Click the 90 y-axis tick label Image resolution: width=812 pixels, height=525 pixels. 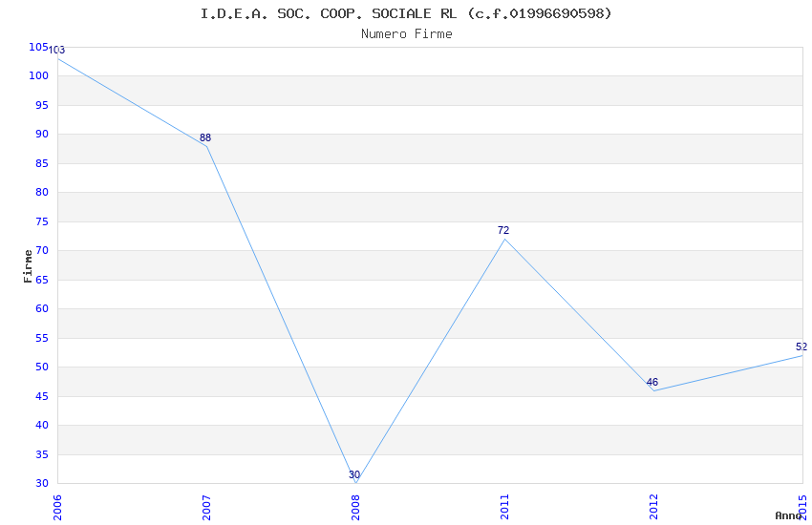42,134
